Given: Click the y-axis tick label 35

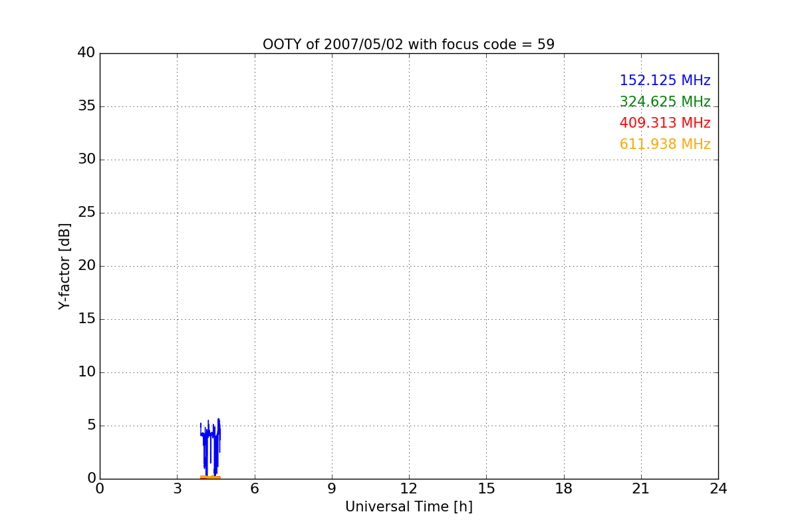Looking at the screenshot, I should coord(86,106).
